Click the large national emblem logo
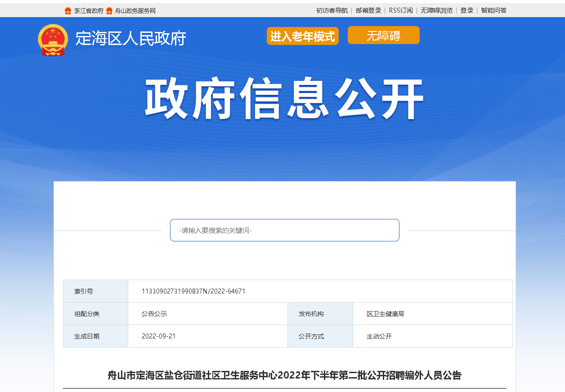 53,40
